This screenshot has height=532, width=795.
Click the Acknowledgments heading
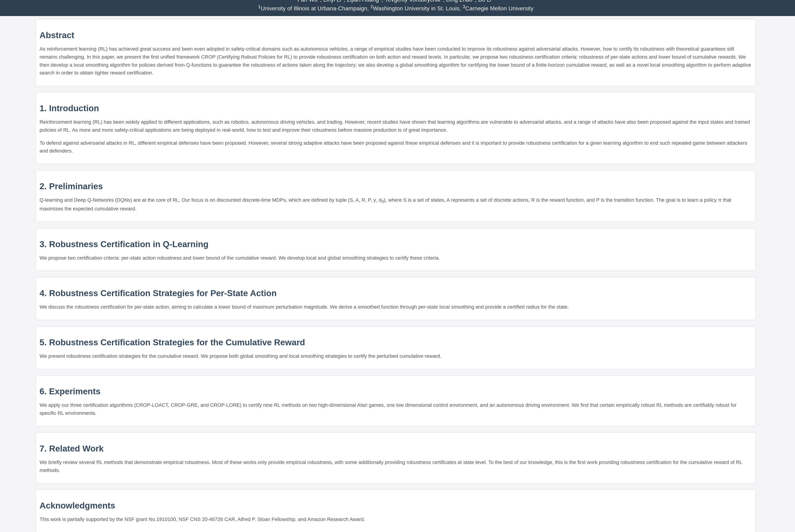point(77,505)
